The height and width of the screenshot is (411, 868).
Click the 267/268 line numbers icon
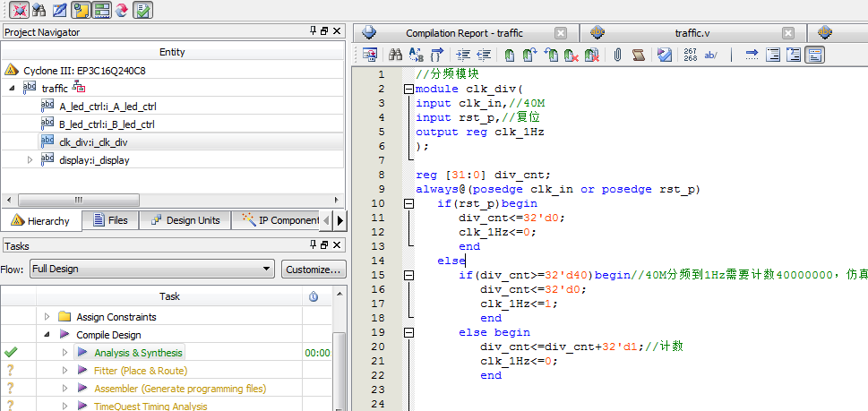(690, 56)
